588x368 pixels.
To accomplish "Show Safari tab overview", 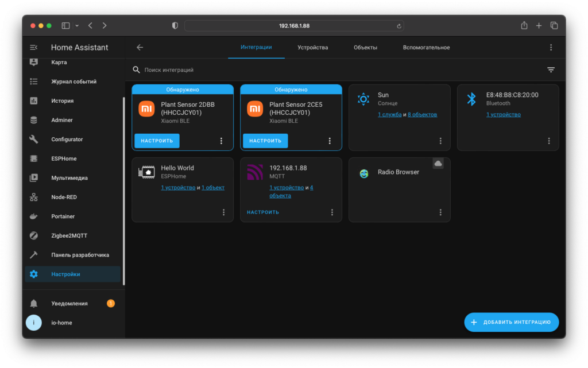I will 554,25.
